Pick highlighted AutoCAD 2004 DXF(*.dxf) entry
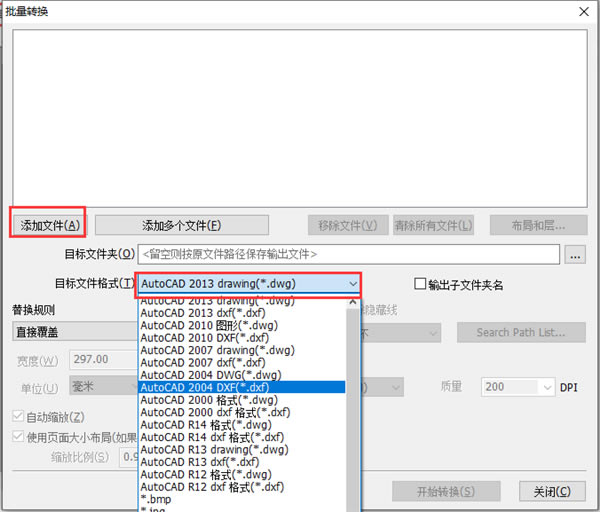The image size is (600, 512). pyautogui.click(x=242, y=387)
